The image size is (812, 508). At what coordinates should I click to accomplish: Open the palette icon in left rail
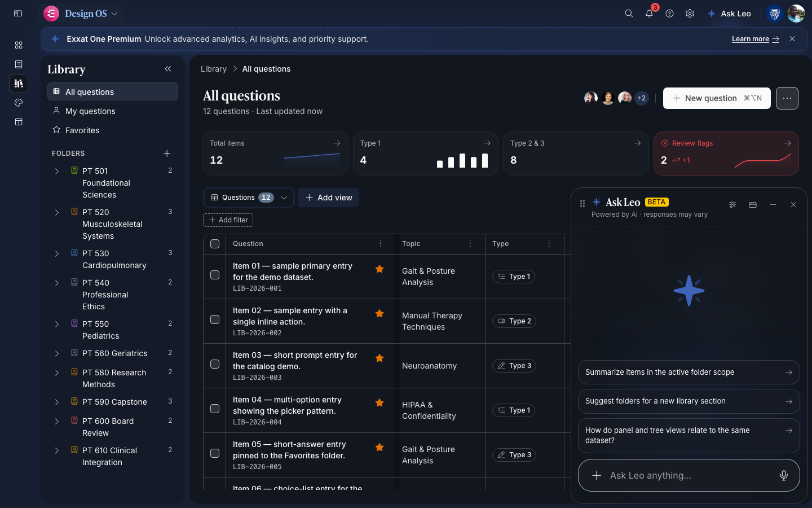(19, 103)
